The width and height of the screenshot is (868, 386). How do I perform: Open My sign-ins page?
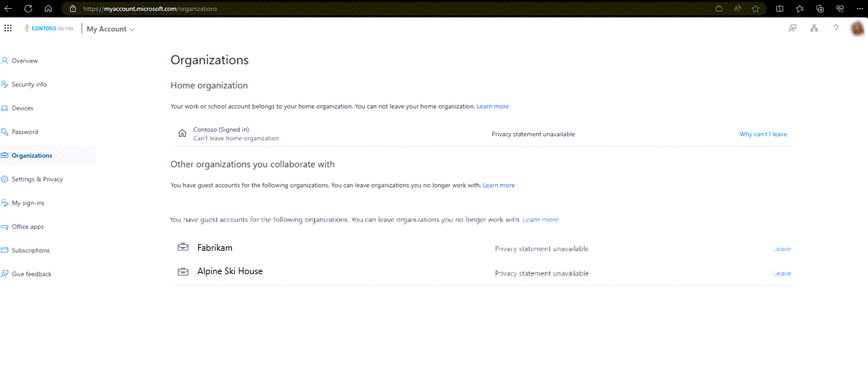click(28, 203)
